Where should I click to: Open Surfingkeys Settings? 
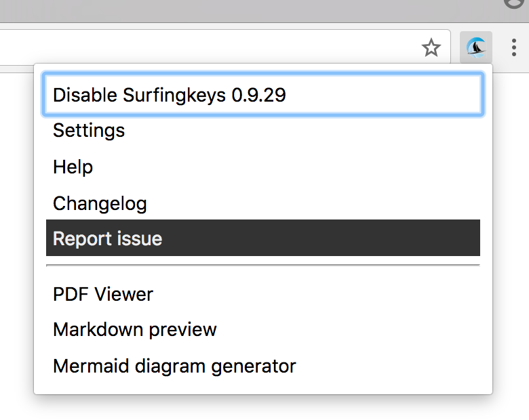coord(263,131)
